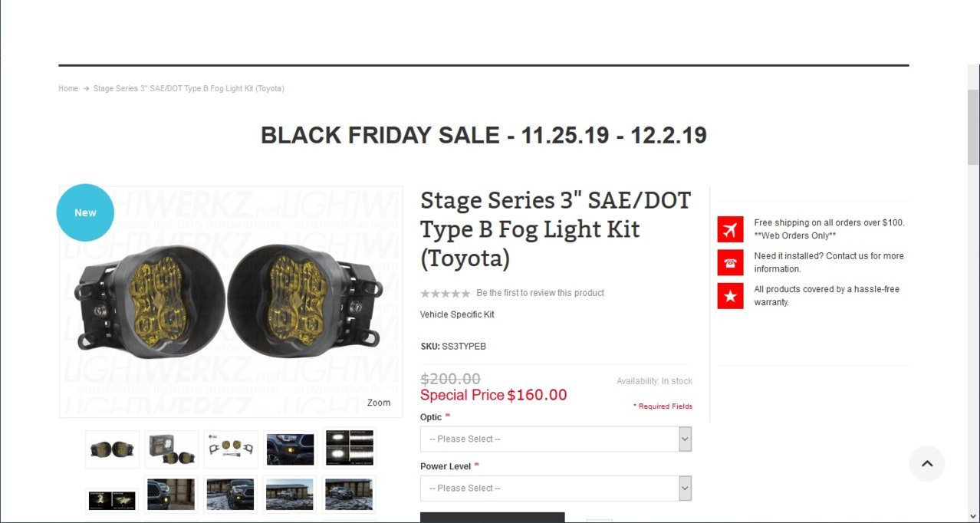The height and width of the screenshot is (523, 980).
Task: Click the five-star rating icons
Action: click(445, 293)
